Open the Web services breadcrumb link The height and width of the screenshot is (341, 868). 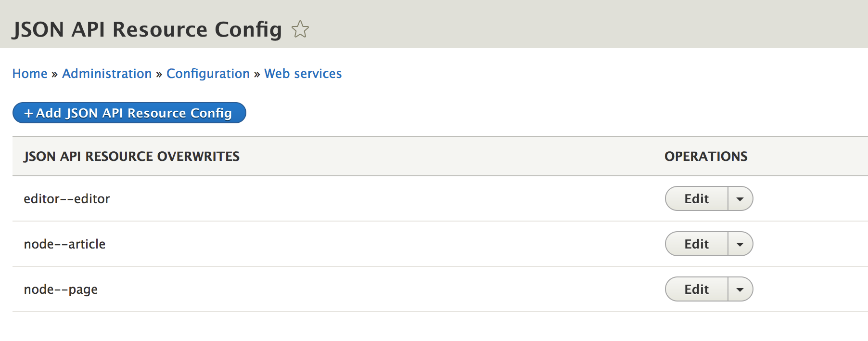pyautogui.click(x=303, y=74)
